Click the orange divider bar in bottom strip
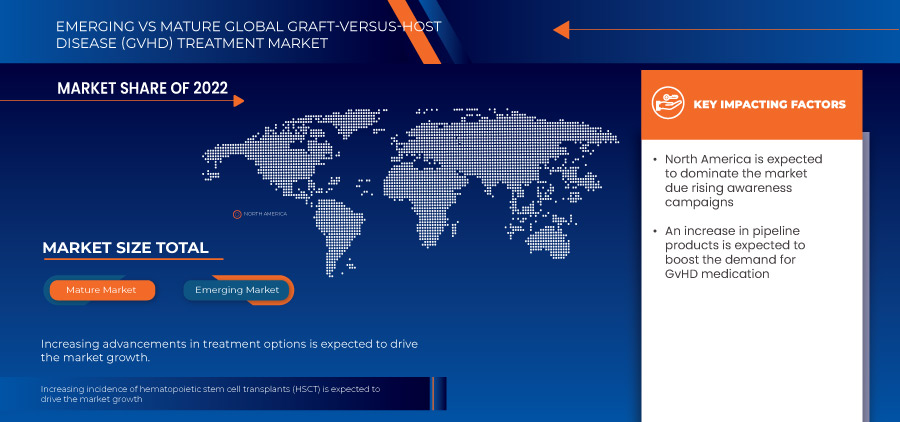 433,394
